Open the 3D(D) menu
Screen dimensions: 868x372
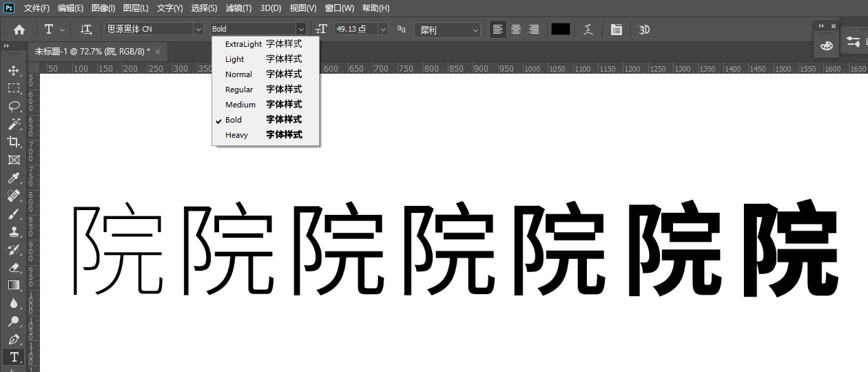[x=271, y=8]
